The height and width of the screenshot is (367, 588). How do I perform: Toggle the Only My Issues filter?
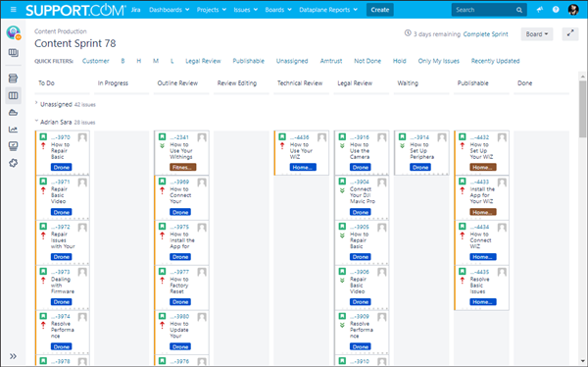[439, 61]
